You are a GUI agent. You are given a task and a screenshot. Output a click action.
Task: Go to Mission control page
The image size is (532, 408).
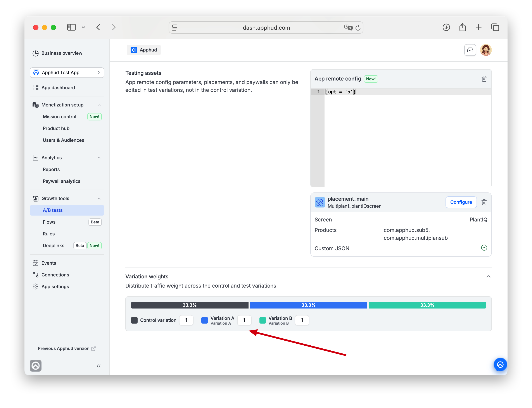pos(60,117)
